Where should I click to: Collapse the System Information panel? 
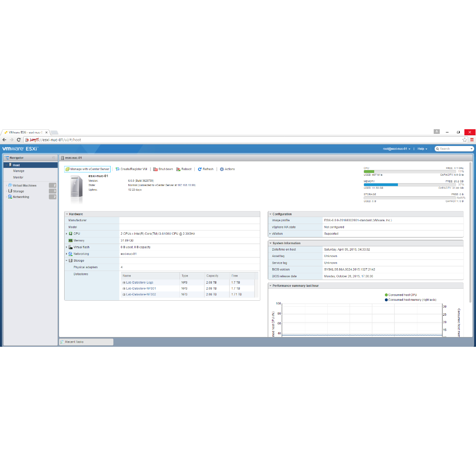pos(270,243)
